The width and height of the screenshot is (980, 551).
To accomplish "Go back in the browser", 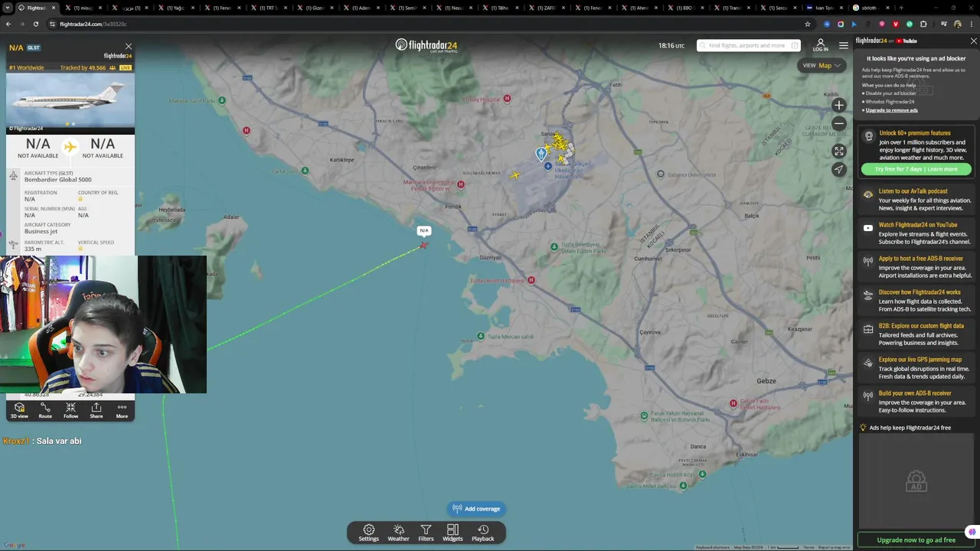I will click(x=8, y=24).
